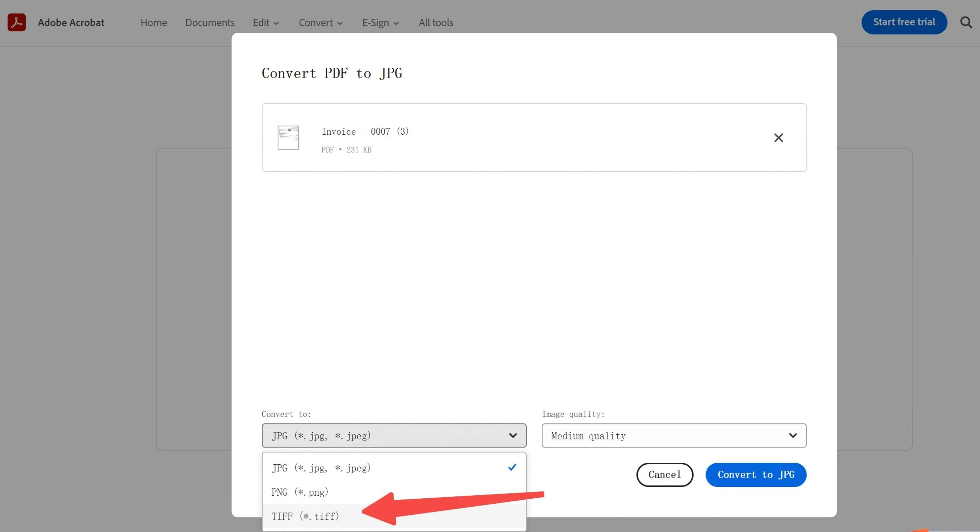Keep JPG (*.jpg, *.jpeg) selected in the list
The width and height of the screenshot is (980, 532).
[x=322, y=467]
